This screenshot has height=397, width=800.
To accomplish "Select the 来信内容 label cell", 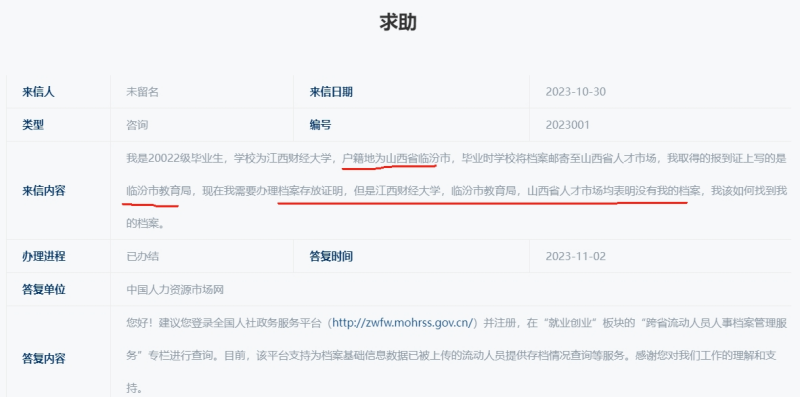I will 44,191.
